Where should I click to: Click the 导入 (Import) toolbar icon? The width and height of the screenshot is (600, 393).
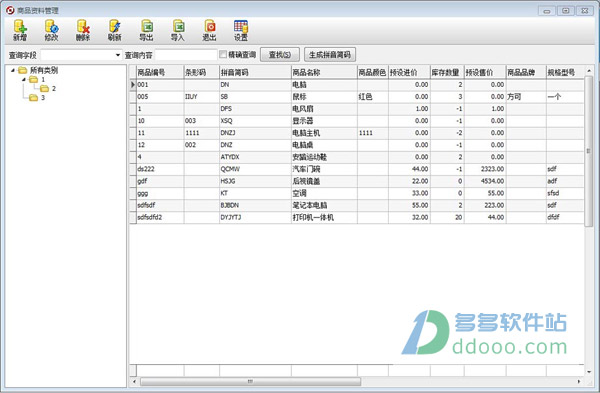coord(178,30)
